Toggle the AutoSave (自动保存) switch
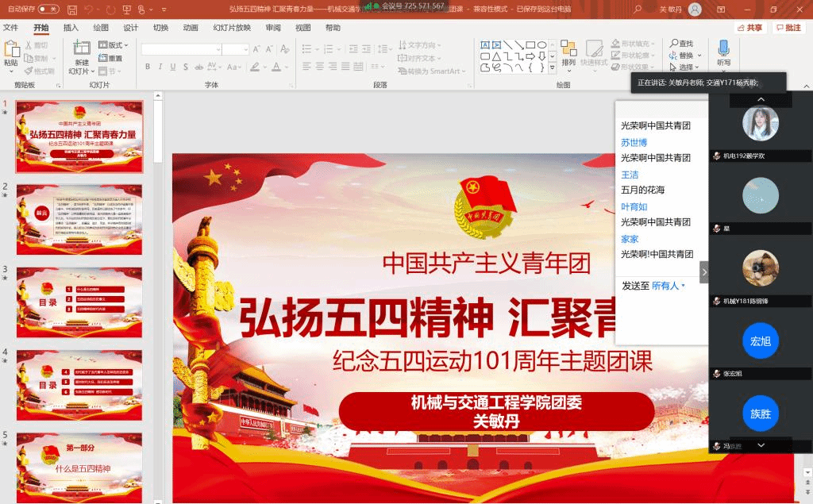Viewport: 813px width, 504px height. pyautogui.click(x=48, y=10)
